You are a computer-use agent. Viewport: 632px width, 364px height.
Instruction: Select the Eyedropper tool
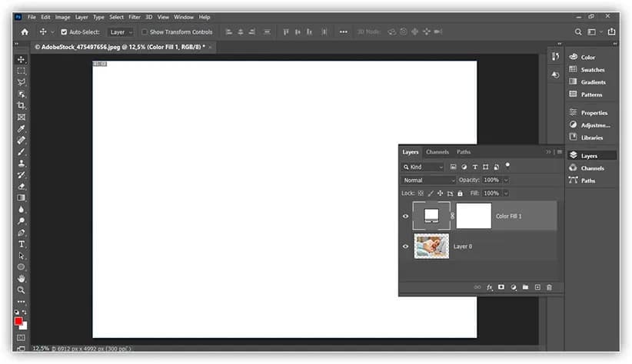[22, 128]
